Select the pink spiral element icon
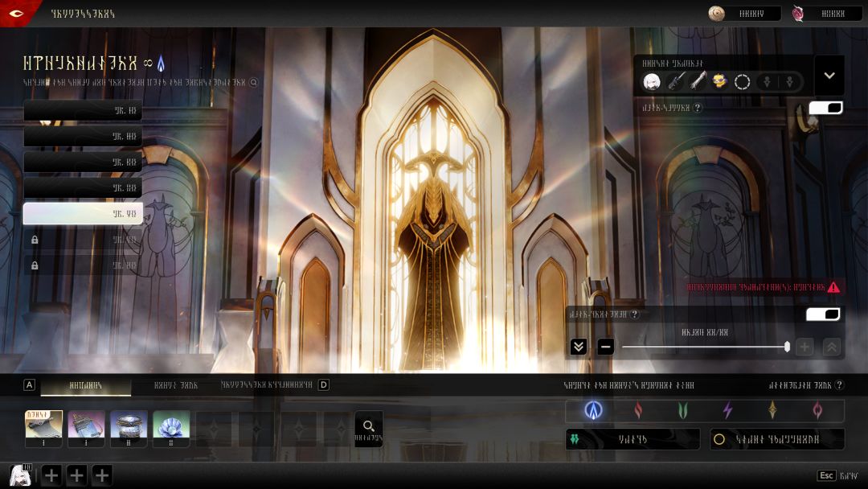This screenshot has height=489, width=868. [817, 410]
